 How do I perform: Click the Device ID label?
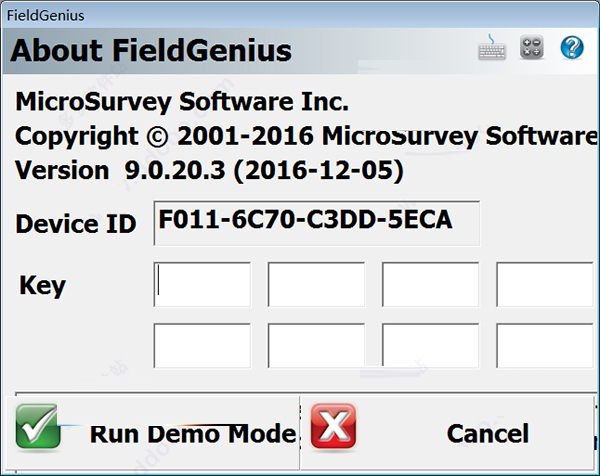pyautogui.click(x=76, y=224)
